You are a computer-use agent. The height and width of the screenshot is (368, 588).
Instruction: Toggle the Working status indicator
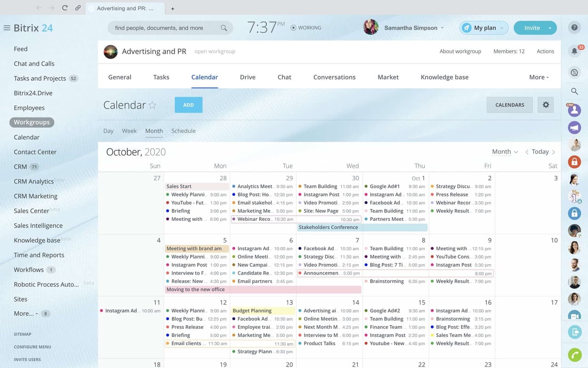[x=305, y=28]
